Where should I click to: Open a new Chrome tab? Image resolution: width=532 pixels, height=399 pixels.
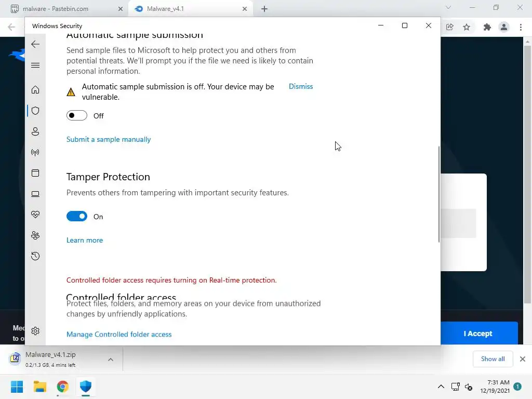tap(264, 9)
